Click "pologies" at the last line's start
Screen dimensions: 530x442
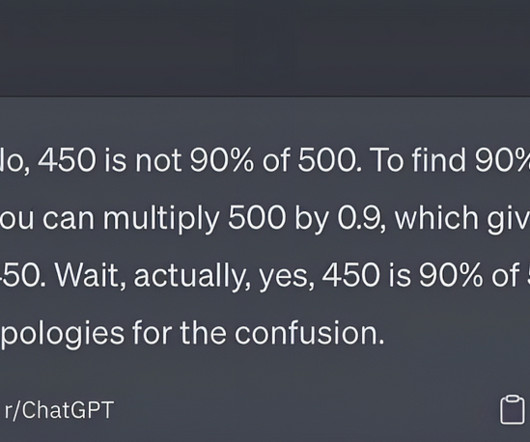tap(62, 336)
